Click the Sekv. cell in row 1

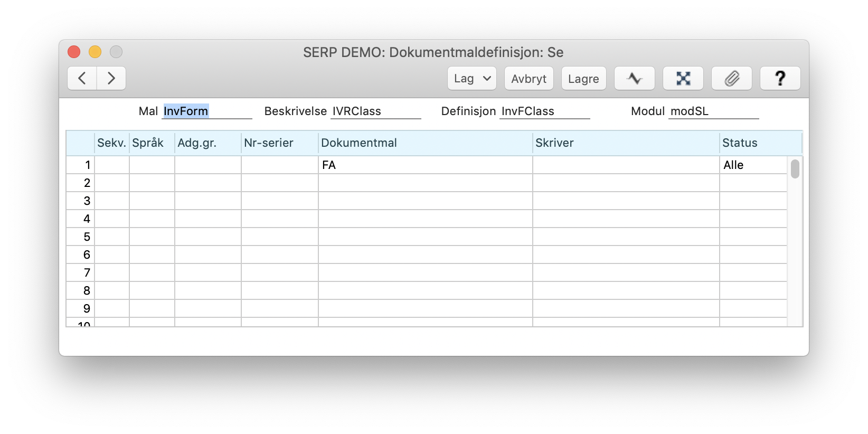pos(112,165)
